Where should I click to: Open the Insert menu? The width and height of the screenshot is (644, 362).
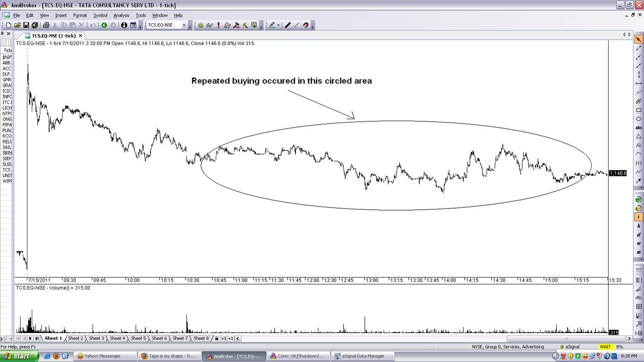61,15
